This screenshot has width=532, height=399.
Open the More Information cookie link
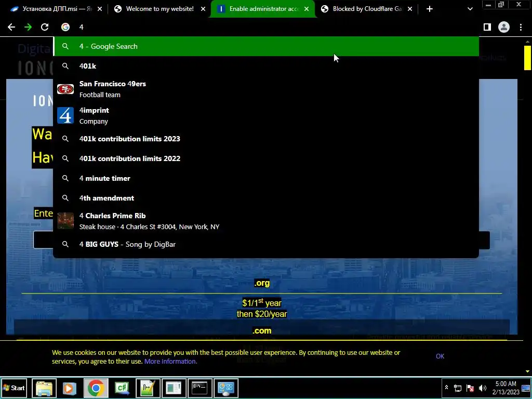[x=170, y=362]
